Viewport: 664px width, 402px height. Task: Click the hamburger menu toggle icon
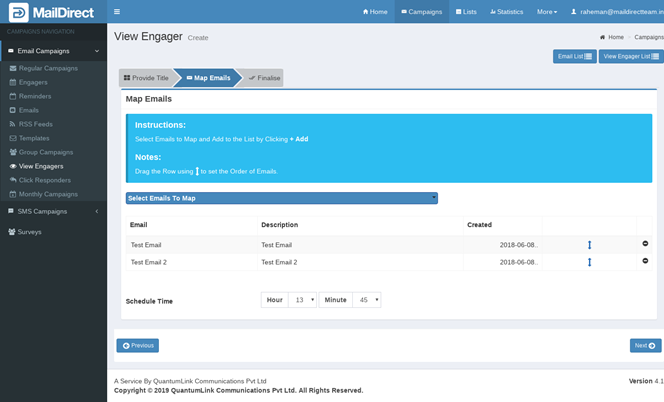click(117, 12)
